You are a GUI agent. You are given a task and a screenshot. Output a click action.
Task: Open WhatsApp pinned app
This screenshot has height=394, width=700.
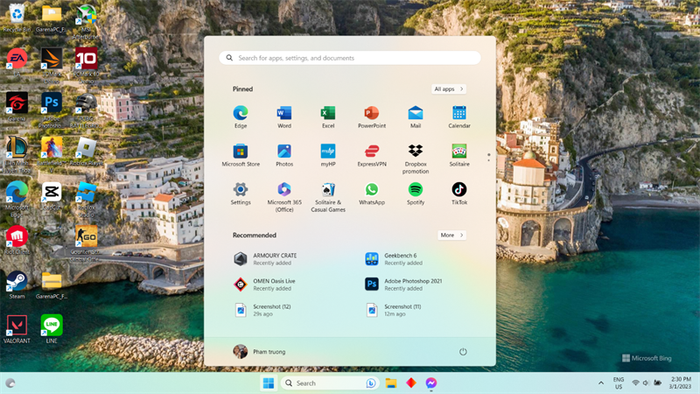tap(371, 193)
